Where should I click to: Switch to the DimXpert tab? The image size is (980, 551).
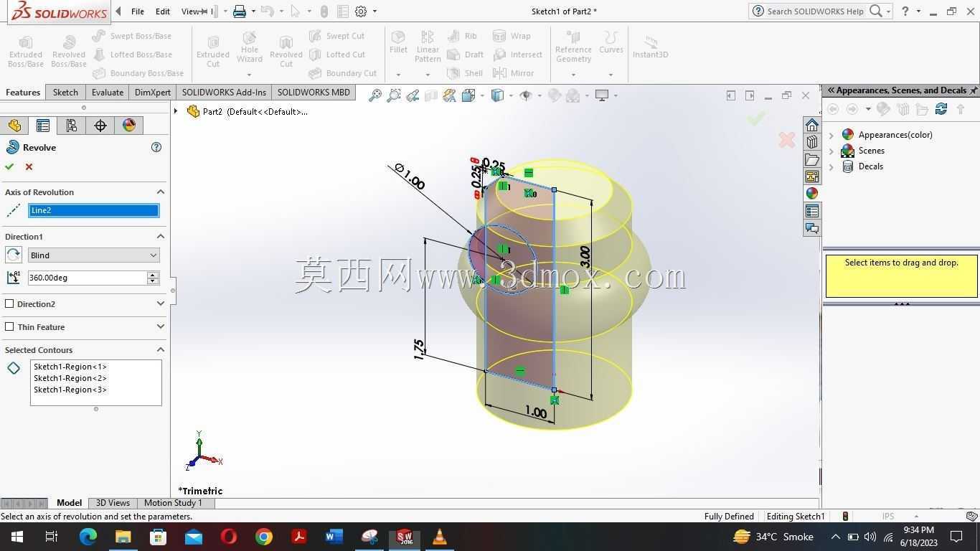(x=153, y=92)
